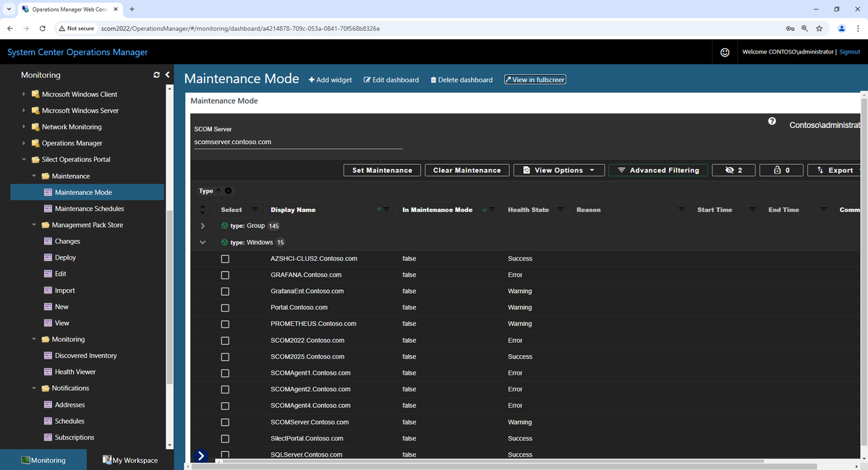The image size is (868, 470).
Task: Click the Maintenance Mode view icon in tree
Action: coord(48,192)
